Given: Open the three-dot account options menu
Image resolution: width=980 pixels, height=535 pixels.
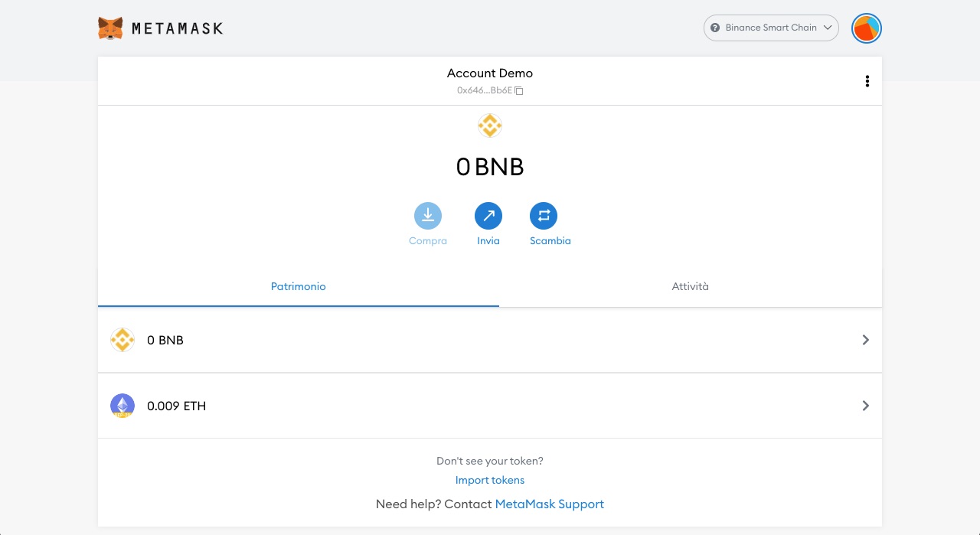Looking at the screenshot, I should coord(867,81).
